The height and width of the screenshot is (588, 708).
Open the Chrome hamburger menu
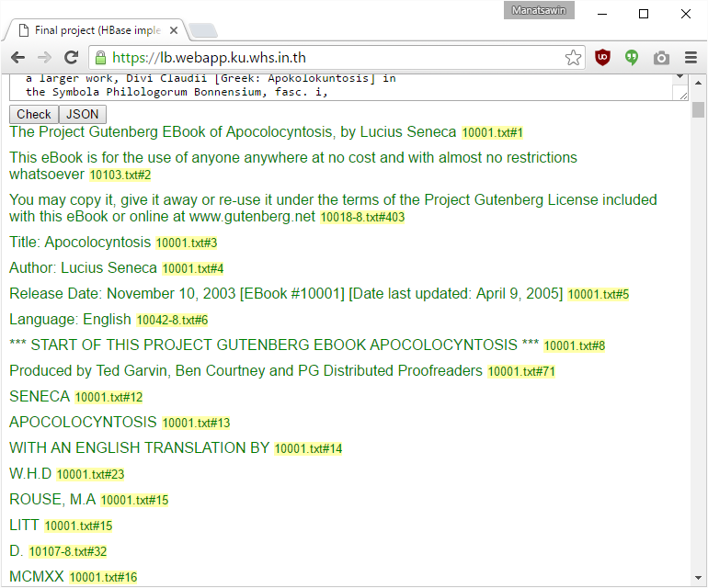click(x=691, y=58)
